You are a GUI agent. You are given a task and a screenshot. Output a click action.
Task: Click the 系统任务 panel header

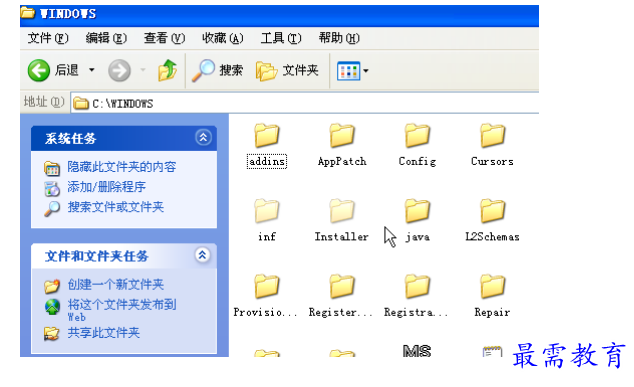(x=124, y=138)
